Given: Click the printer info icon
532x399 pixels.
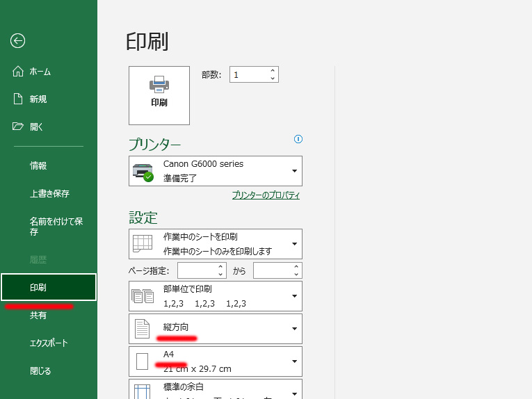Looking at the screenshot, I should [x=298, y=139].
